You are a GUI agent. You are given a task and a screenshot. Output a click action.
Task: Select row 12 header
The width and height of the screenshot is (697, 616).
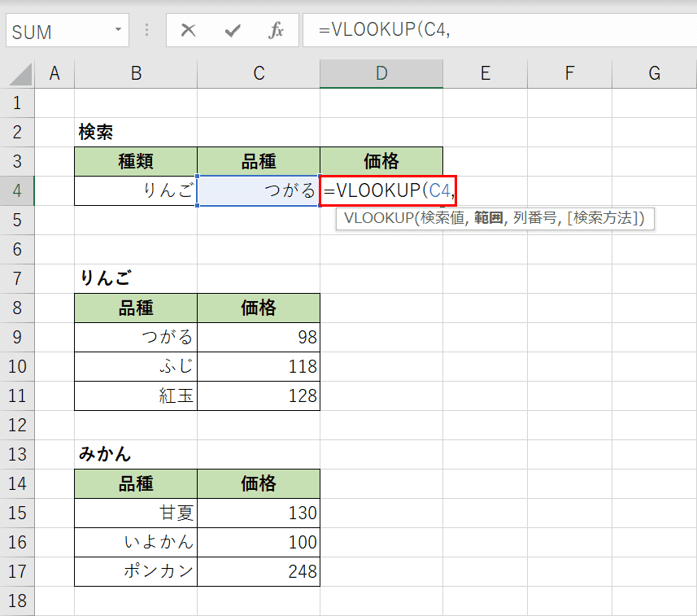coord(17,426)
